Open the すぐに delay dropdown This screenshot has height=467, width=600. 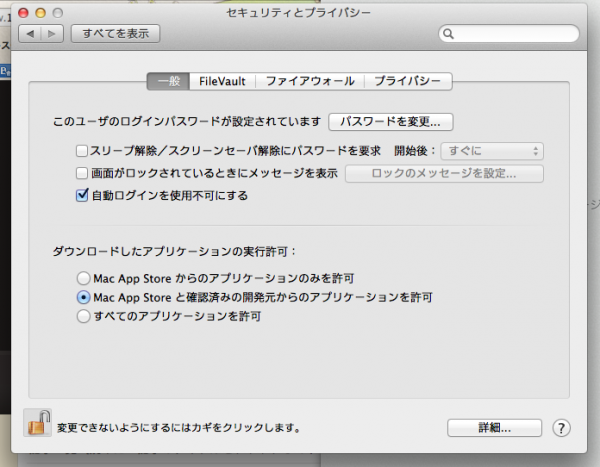coord(492,151)
